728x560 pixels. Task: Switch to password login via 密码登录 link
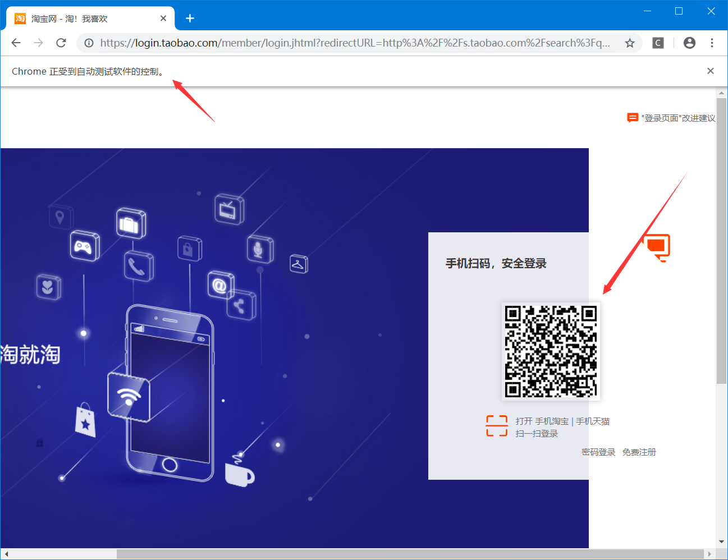pos(598,452)
